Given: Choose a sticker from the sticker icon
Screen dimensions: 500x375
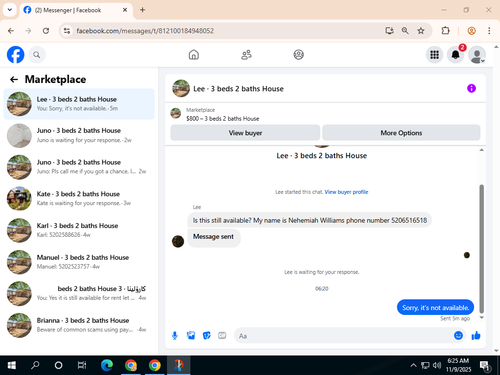Looking at the screenshot, I should point(207,336).
